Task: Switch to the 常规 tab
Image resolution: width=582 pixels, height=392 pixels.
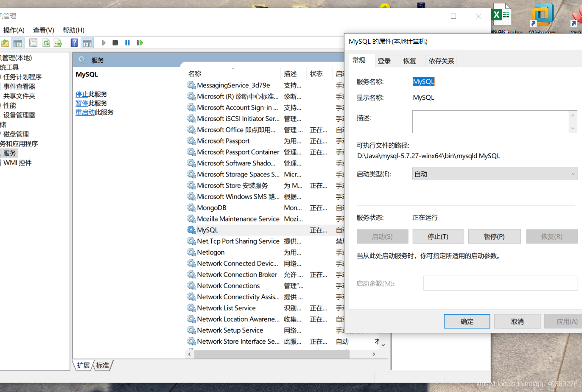Action: pyautogui.click(x=359, y=60)
